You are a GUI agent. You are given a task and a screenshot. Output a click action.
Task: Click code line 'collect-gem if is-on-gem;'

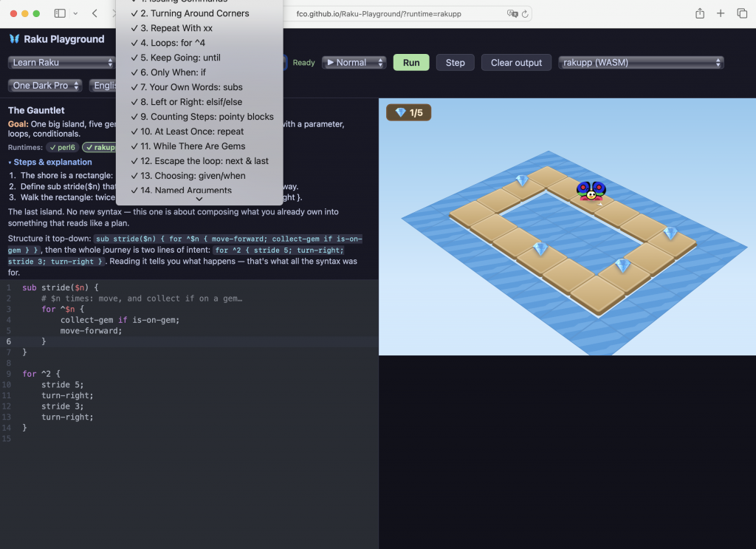pyautogui.click(x=120, y=320)
